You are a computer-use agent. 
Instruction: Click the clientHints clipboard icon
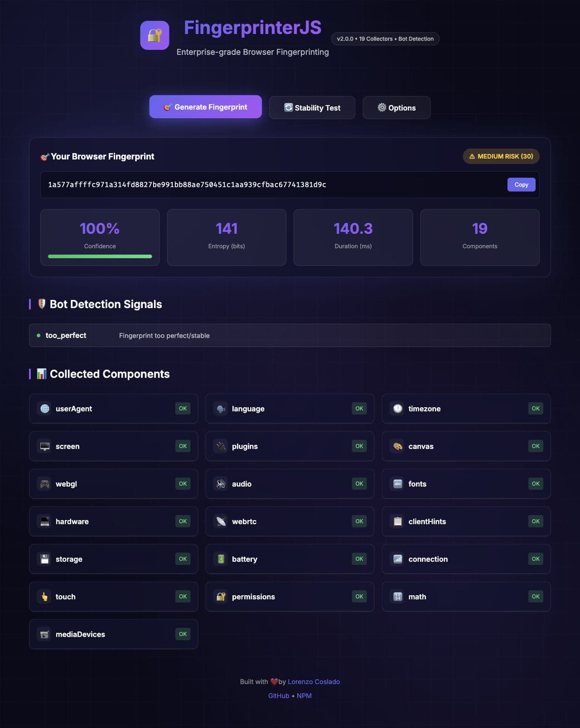pos(398,521)
